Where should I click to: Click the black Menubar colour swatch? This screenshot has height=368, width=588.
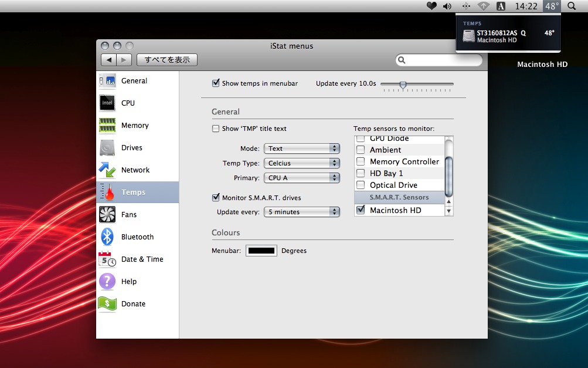point(261,251)
